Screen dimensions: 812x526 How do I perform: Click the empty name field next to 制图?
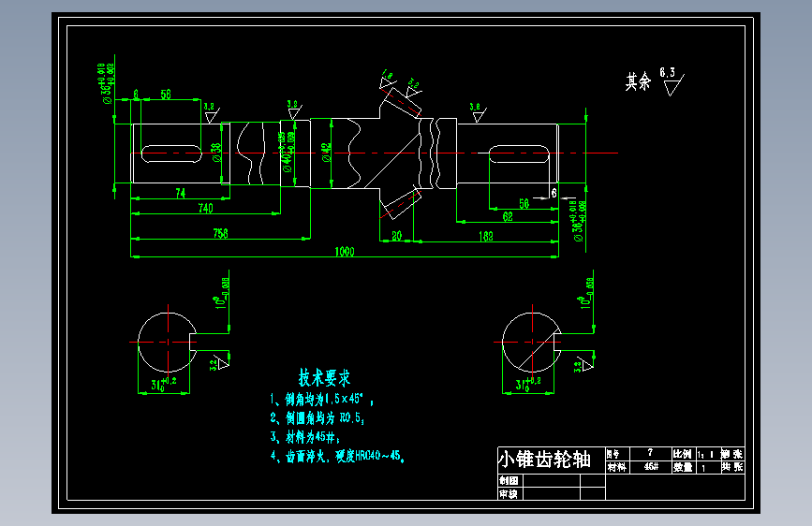click(551, 480)
